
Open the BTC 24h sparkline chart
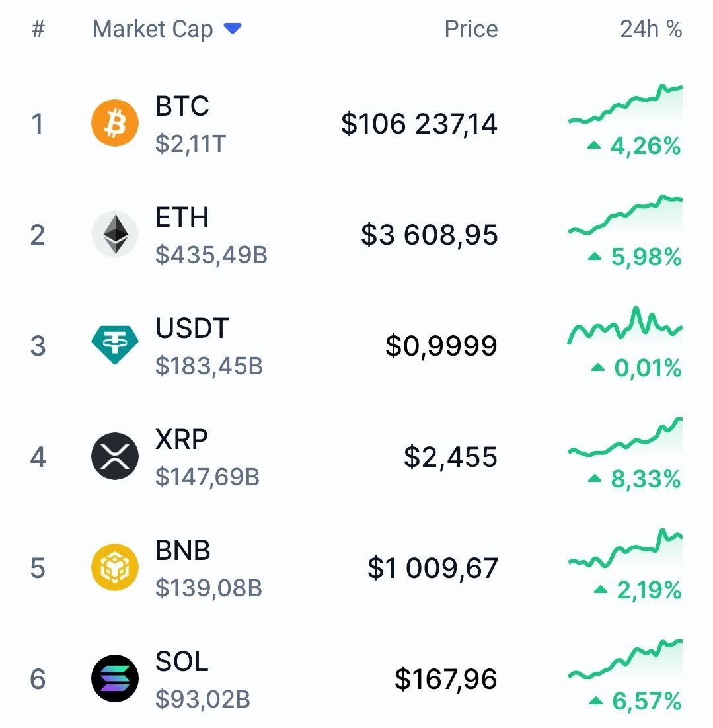tap(625, 106)
